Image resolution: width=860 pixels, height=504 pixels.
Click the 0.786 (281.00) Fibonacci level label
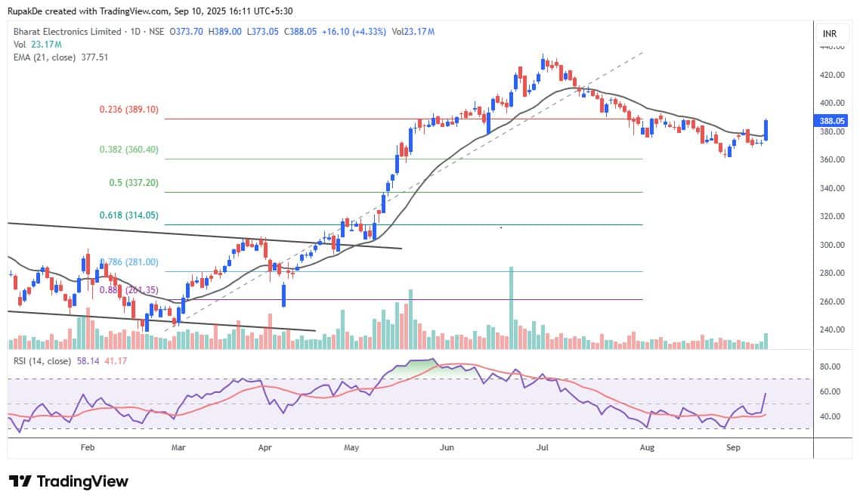click(x=128, y=262)
